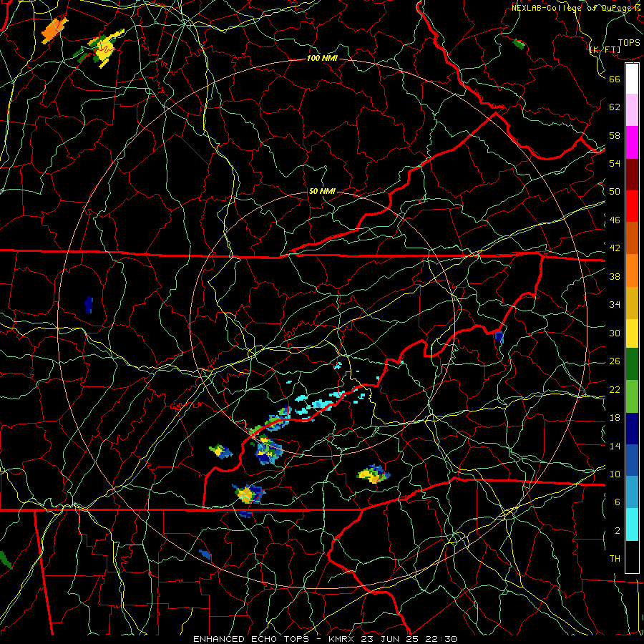Click the legend value '10'

(x=615, y=474)
